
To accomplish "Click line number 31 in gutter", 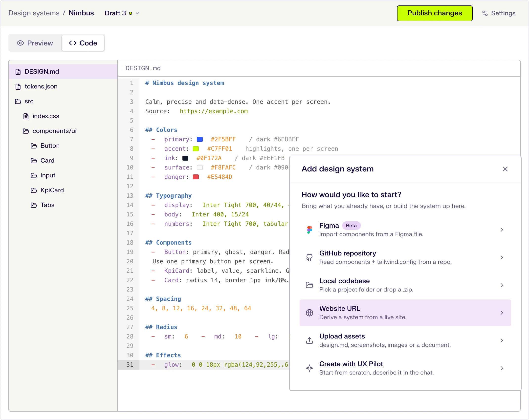I will click(x=130, y=365).
